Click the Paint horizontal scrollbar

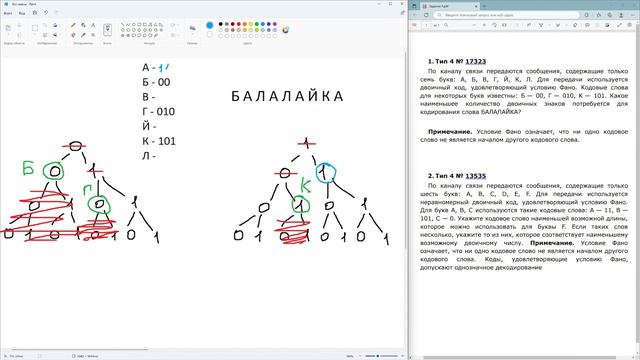coord(80,350)
